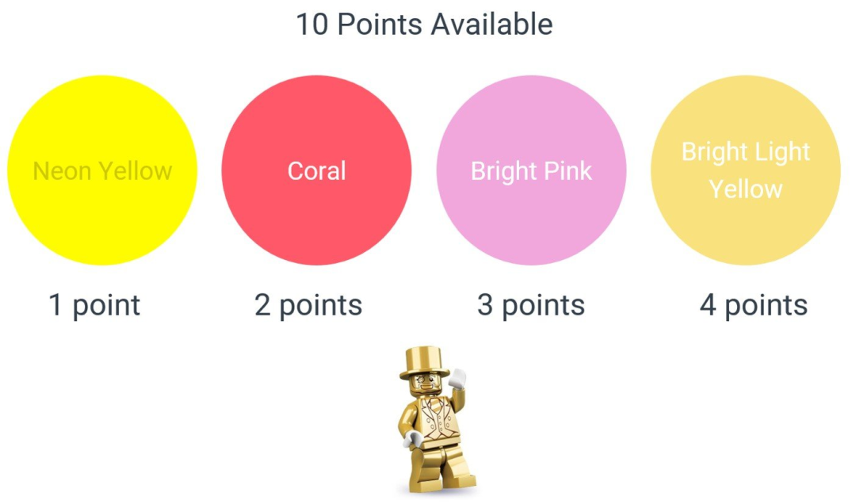
Task: Click the words 'Bright Light' in last circle
Action: (x=746, y=152)
